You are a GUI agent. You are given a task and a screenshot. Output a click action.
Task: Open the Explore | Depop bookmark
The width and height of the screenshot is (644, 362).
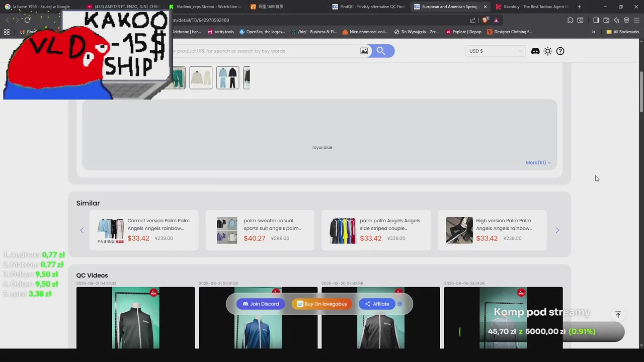(x=463, y=32)
